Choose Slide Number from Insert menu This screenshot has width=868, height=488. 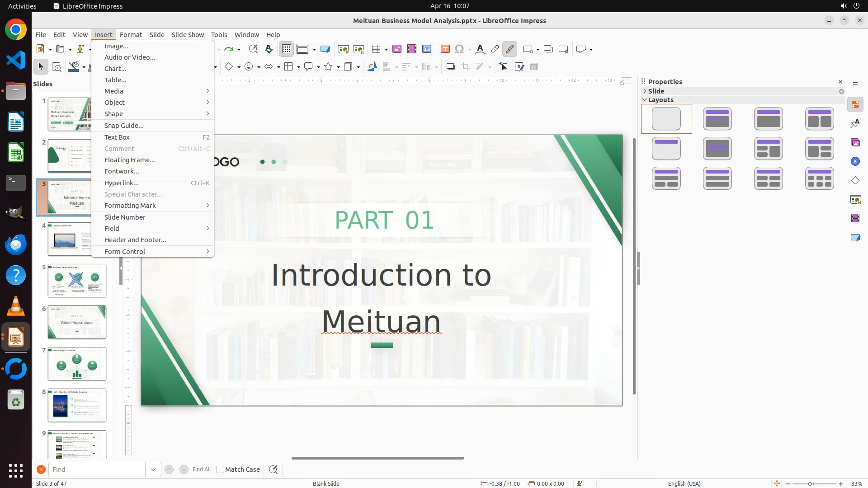(125, 217)
